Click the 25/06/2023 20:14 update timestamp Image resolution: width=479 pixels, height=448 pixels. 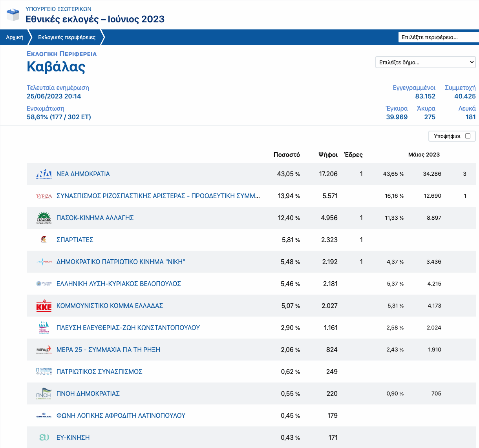54,96
